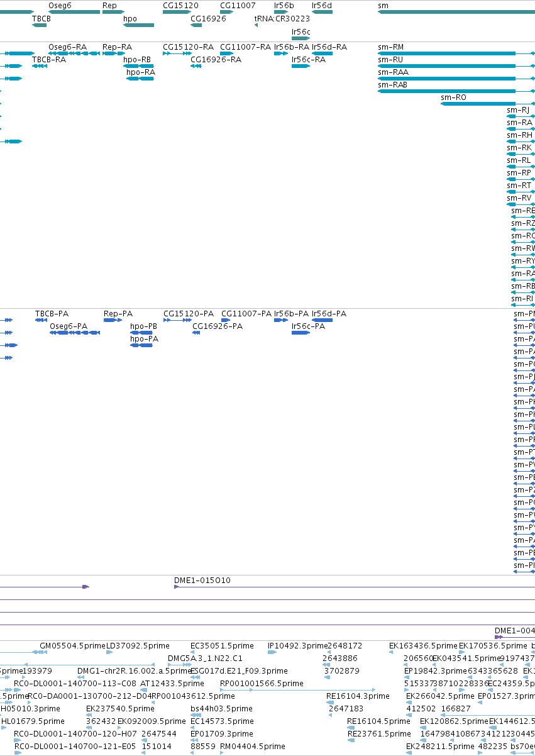The image size is (535, 756).
Task: Select the EC35051.5prime EST label
Action: [223, 645]
